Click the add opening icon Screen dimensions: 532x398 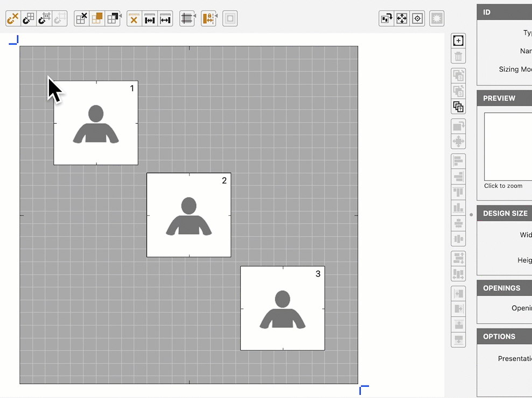click(x=458, y=41)
